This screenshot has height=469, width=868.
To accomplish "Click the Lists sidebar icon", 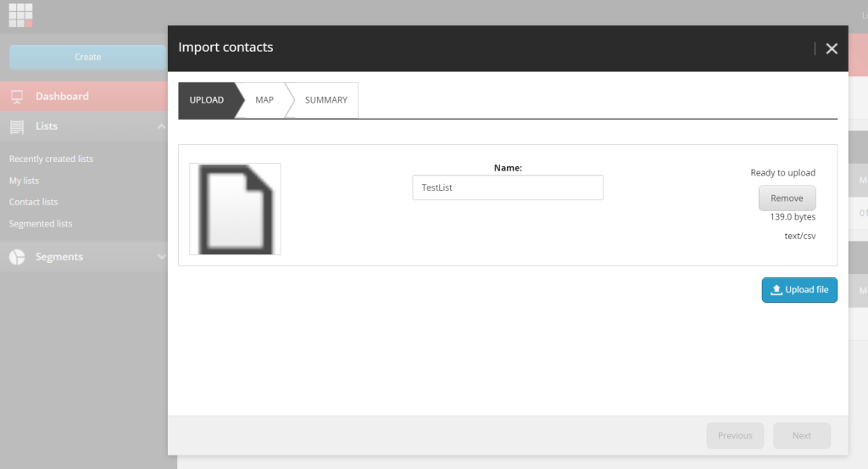I will coord(17,126).
